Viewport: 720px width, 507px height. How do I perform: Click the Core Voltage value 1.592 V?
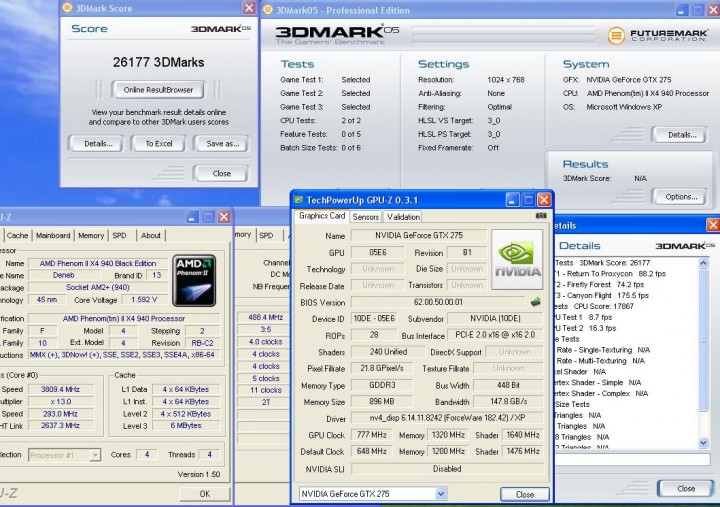point(144,299)
